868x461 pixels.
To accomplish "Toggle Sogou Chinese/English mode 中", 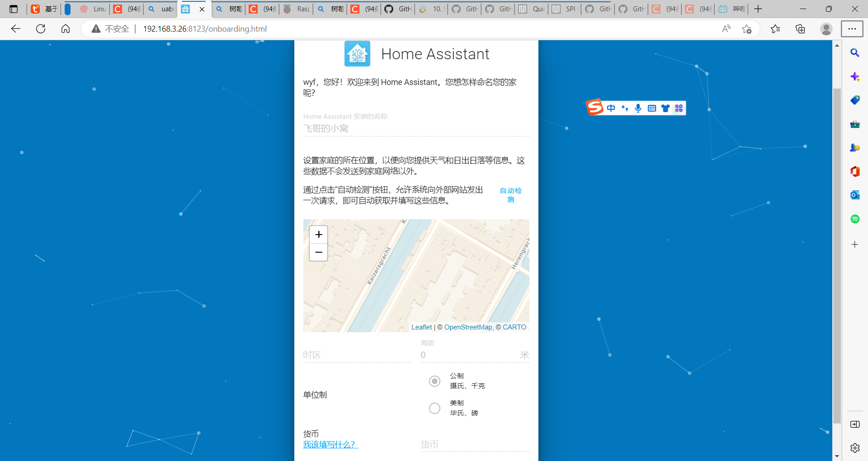I will pyautogui.click(x=611, y=108).
